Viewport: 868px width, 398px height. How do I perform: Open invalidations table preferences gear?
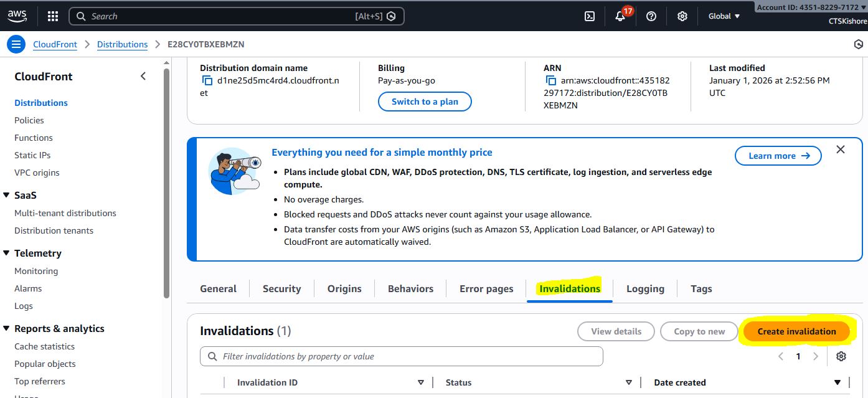[841, 356]
